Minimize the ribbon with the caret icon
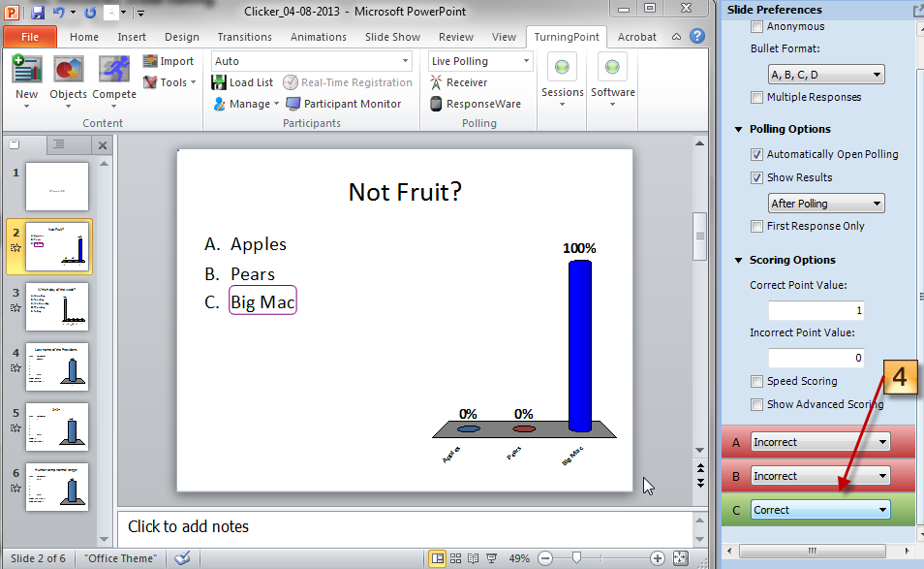The width and height of the screenshot is (924, 569). 676,37
